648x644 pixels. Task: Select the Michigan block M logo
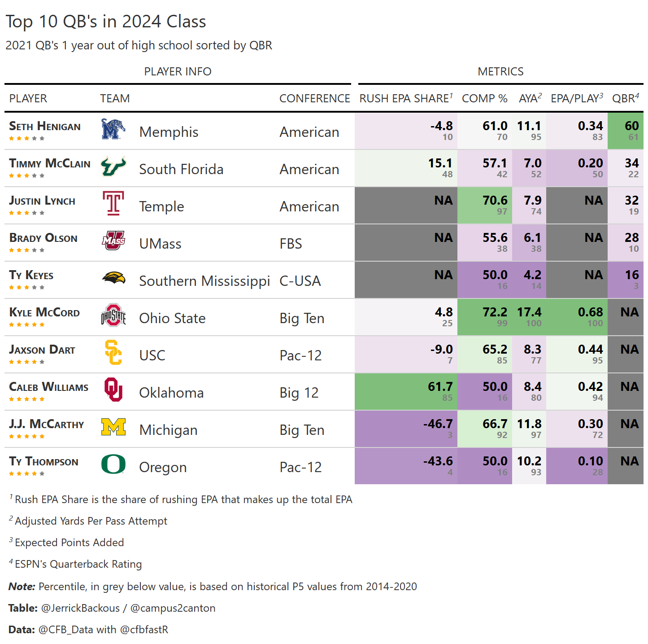[x=113, y=427]
